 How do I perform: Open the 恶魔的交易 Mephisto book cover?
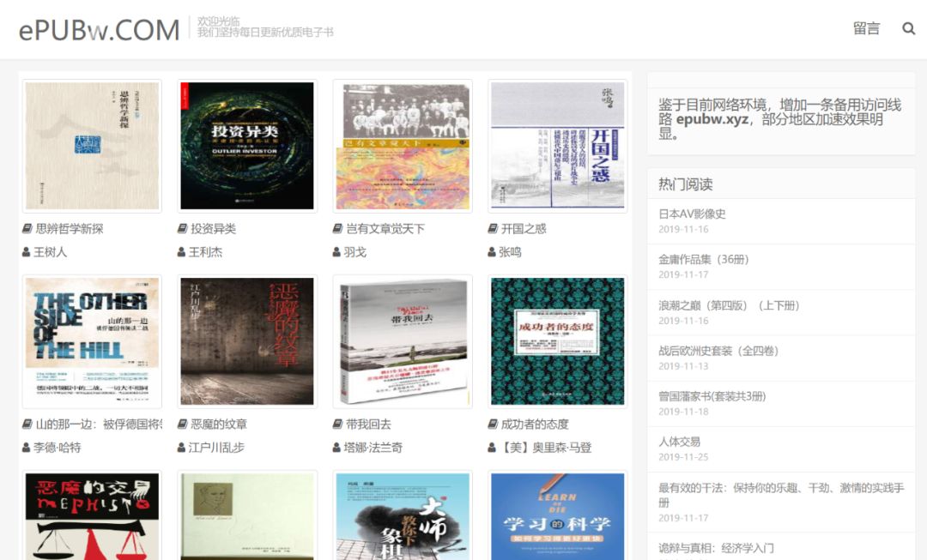click(92, 515)
